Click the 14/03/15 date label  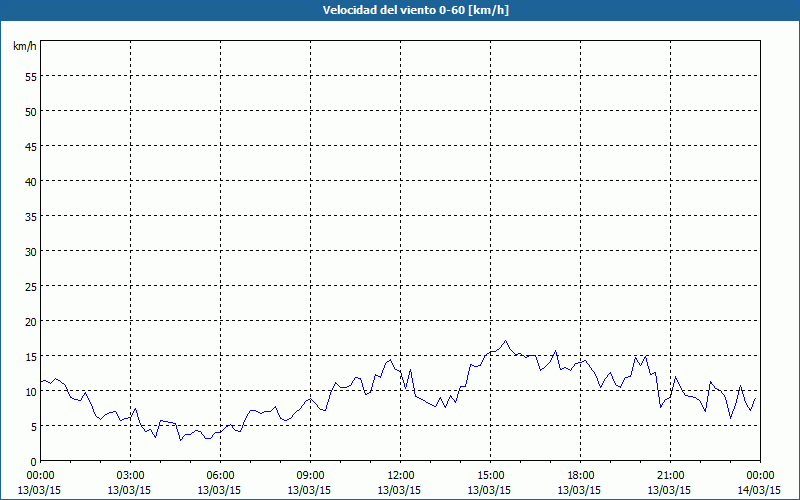point(759,490)
